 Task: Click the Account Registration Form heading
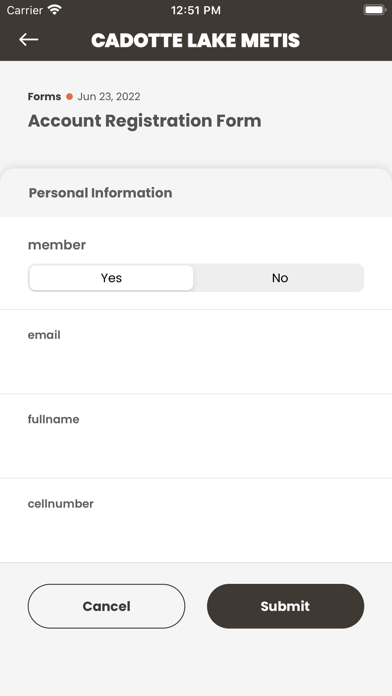pyautogui.click(x=145, y=121)
